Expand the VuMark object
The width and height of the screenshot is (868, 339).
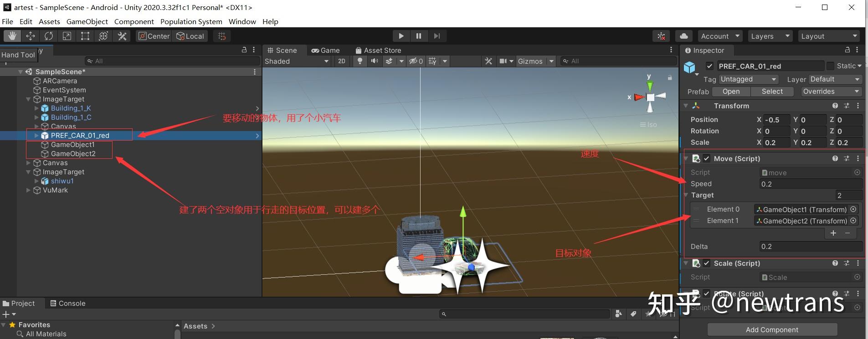[28, 190]
